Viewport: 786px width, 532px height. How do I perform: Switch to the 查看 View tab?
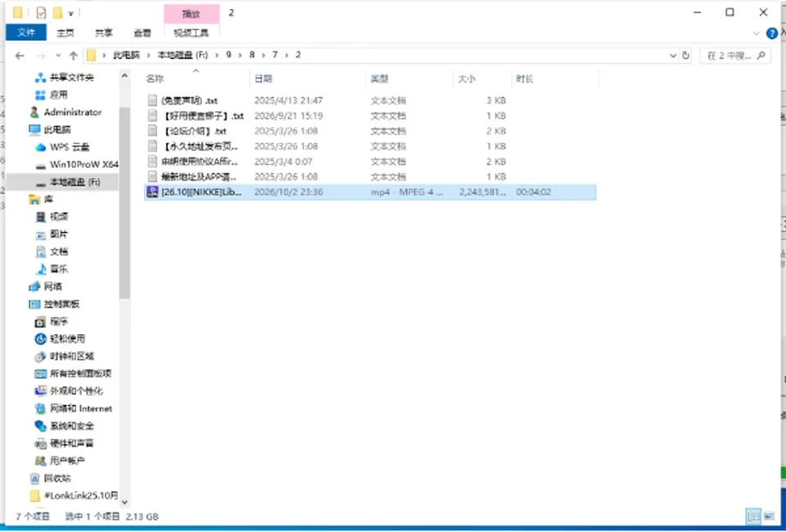[142, 33]
